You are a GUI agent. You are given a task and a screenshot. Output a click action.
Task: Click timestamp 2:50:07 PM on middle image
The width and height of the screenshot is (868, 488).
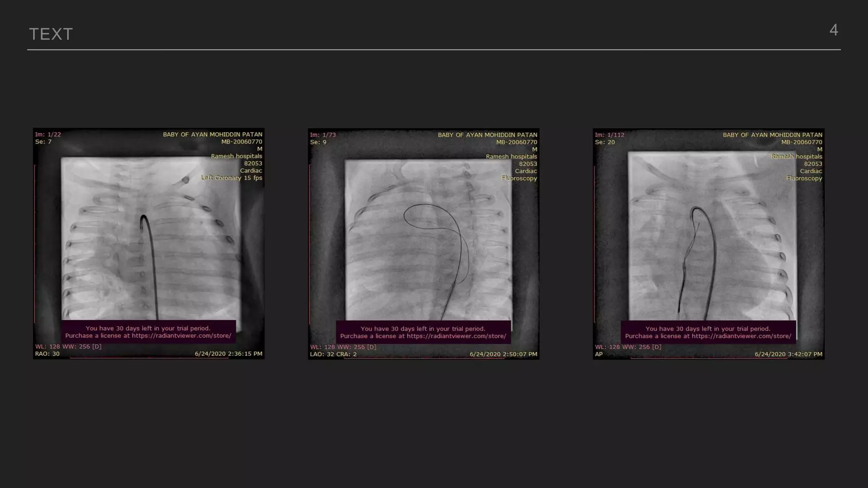[x=503, y=354]
